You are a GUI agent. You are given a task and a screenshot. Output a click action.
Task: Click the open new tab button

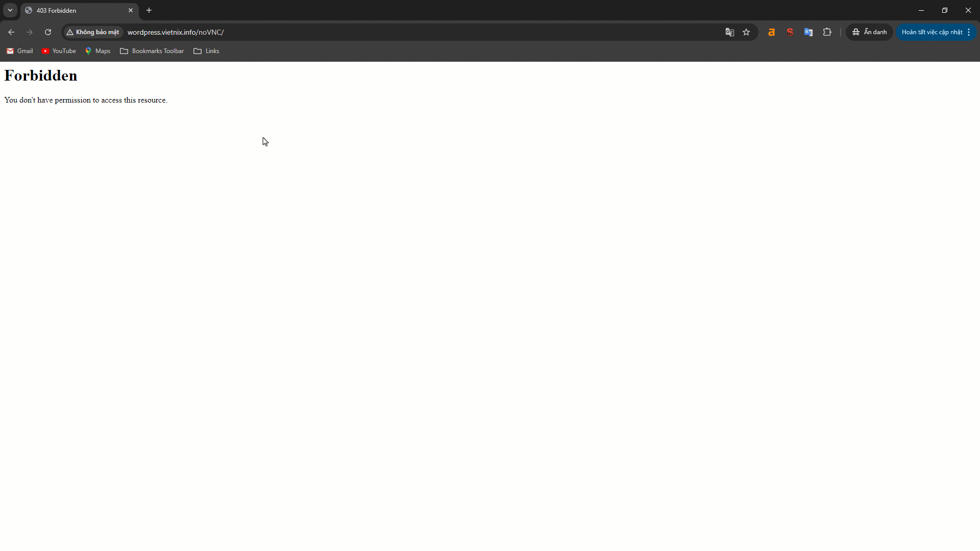[150, 10]
